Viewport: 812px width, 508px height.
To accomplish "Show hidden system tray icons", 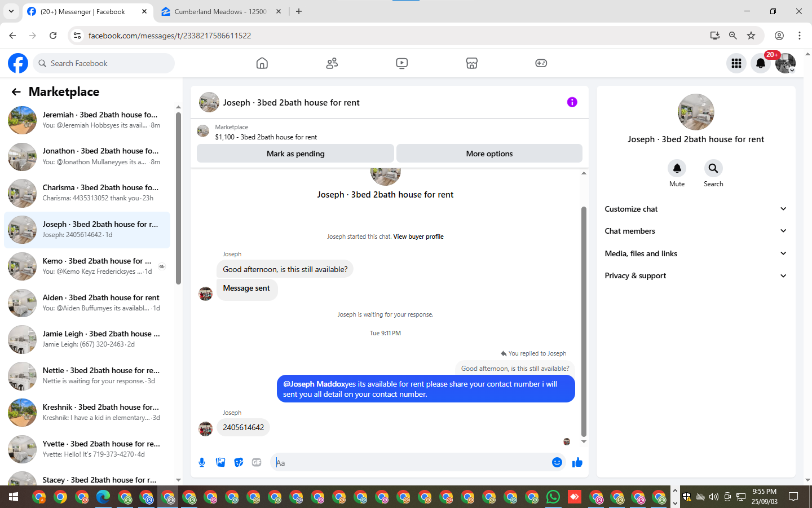I will (x=675, y=491).
